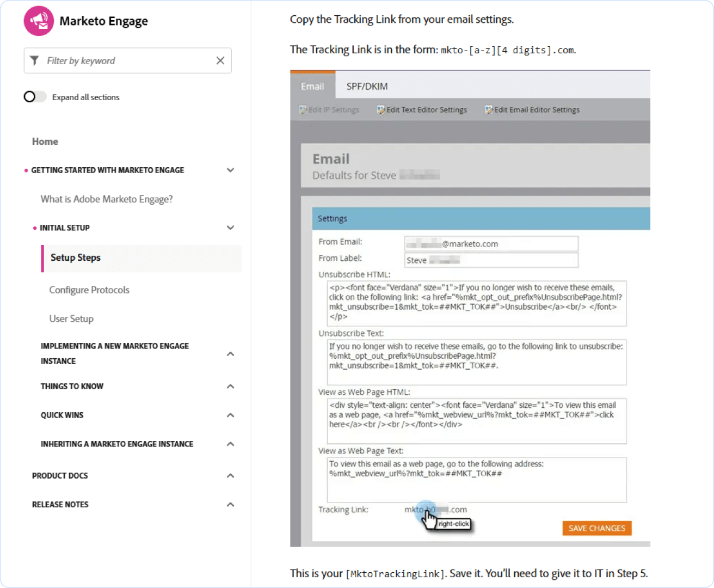Screen dimensions: 714x588
Task: Select Setup Steps in sidebar
Action: (x=141, y=258)
